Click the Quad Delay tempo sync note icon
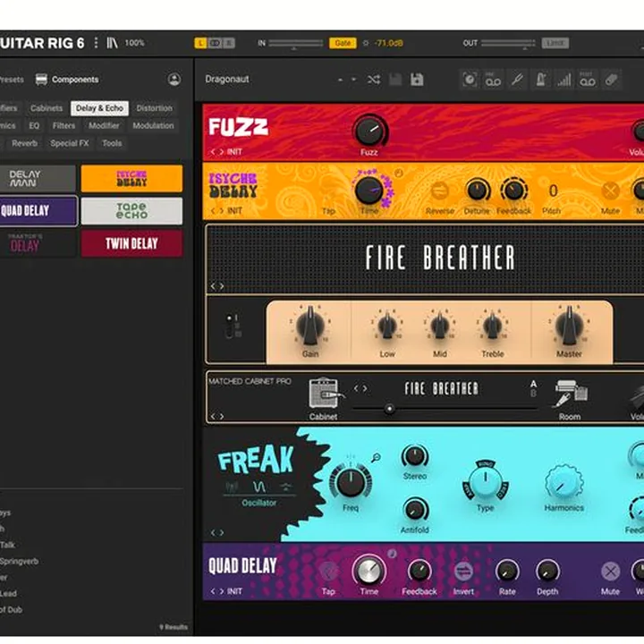Image resolution: width=644 pixels, height=644 pixels. (392, 554)
